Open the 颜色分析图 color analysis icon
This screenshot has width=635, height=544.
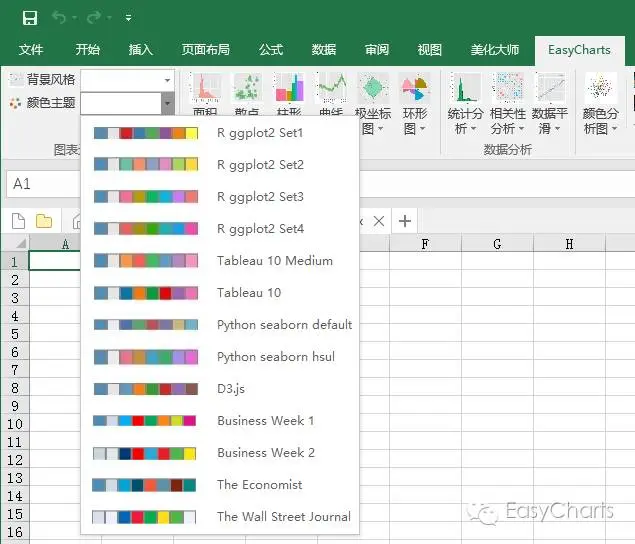[x=601, y=87]
